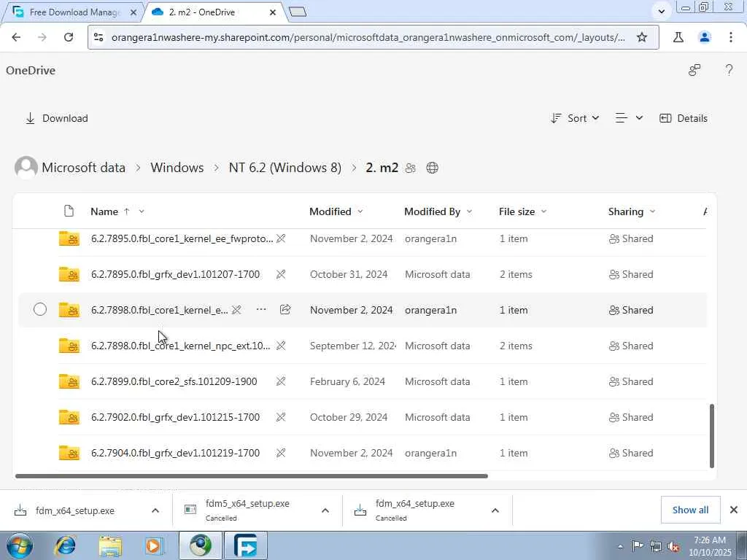The height and width of the screenshot is (560, 747).
Task: Go to Windows breadcrumb folder
Action: pyautogui.click(x=177, y=168)
